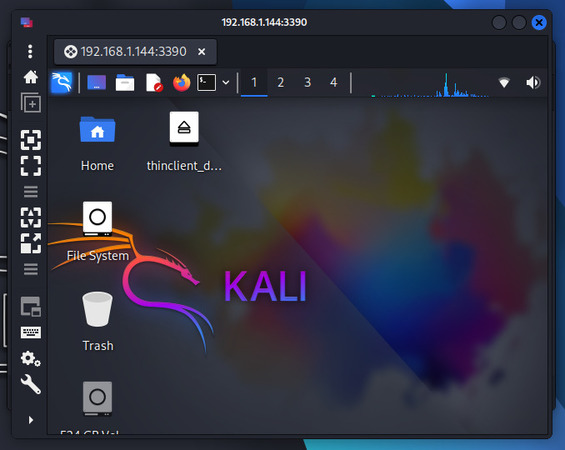
Task: Launch the file manager from the panel
Action: point(125,83)
